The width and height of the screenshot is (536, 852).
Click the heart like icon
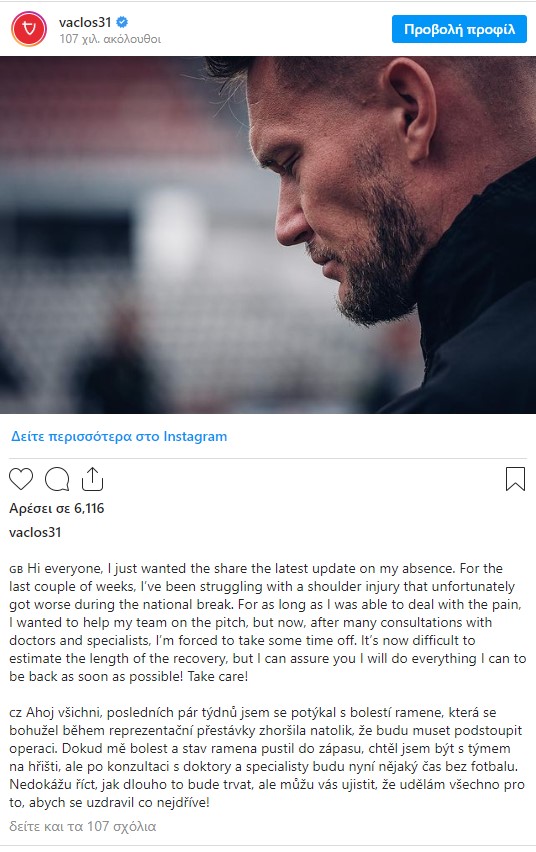21,479
